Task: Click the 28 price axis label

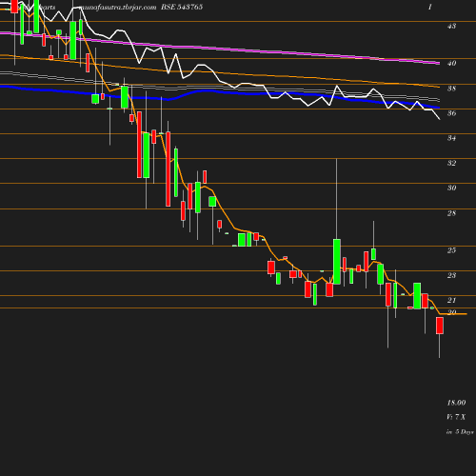Action: coord(451,213)
